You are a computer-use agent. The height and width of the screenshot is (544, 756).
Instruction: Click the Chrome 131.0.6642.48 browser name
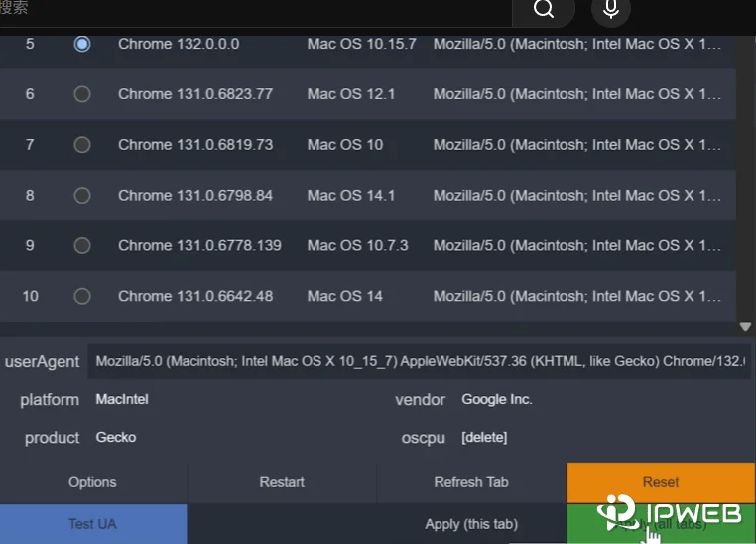coord(195,296)
